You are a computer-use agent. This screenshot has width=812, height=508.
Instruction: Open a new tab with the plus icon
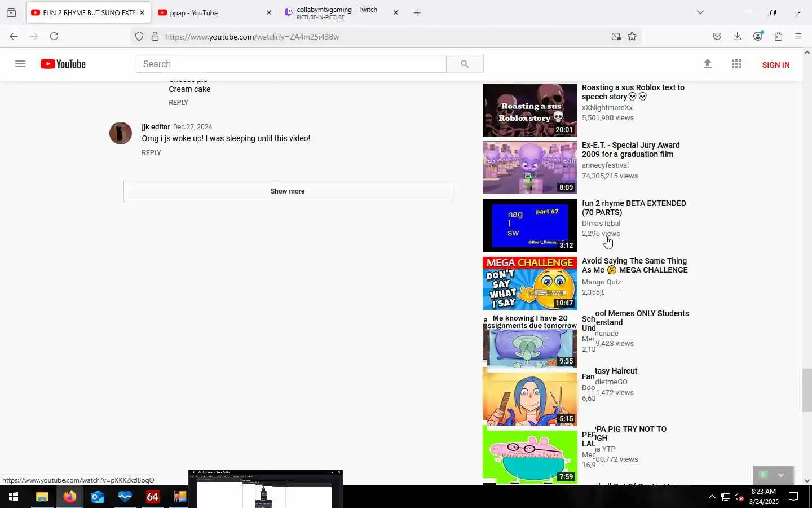coord(417,12)
